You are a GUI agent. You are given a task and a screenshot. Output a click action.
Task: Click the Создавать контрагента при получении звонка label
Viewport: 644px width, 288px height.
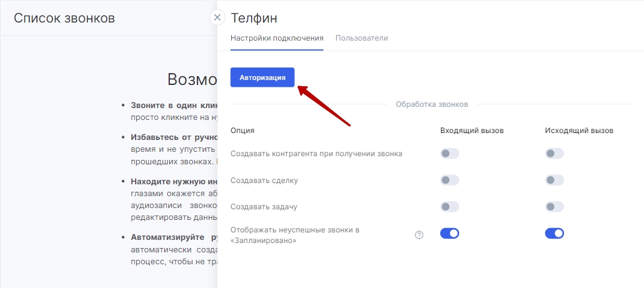point(316,154)
